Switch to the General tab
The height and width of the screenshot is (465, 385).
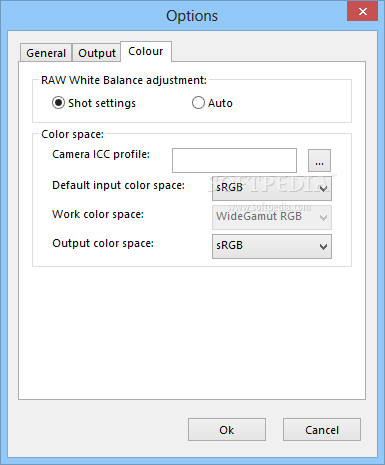[46, 53]
